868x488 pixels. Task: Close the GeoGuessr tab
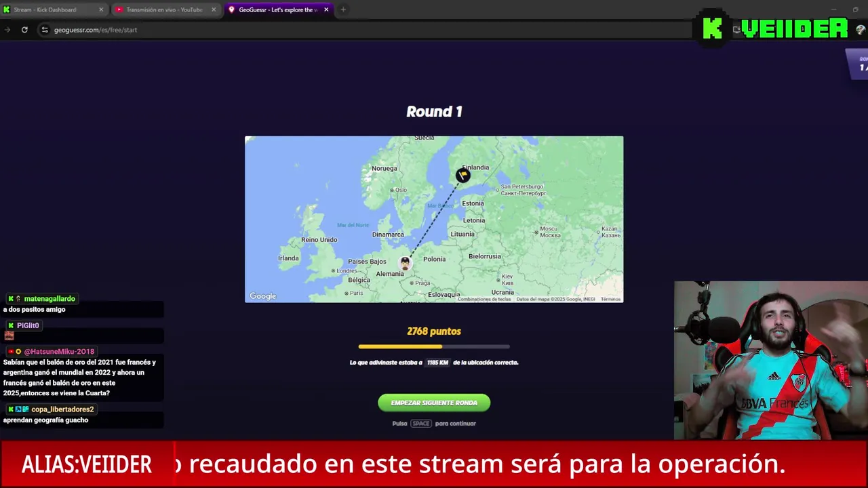(326, 9)
